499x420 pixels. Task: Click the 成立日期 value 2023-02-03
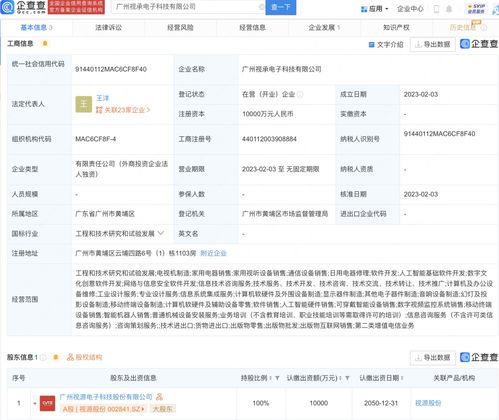[421, 94]
